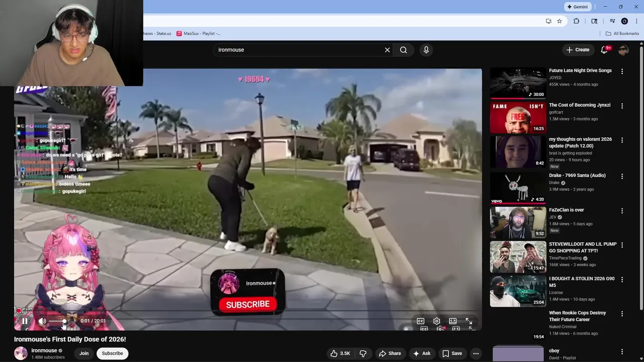Open Chrome extensions puzzle icon
Image resolution: width=644 pixels, height=362 pixels.
coord(577,21)
